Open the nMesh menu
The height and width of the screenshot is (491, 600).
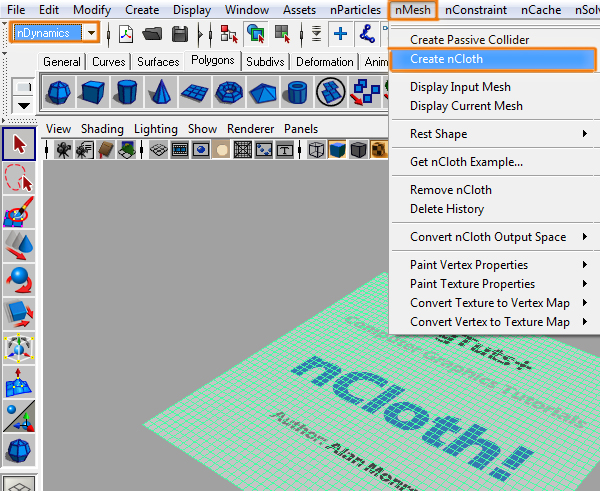point(412,10)
